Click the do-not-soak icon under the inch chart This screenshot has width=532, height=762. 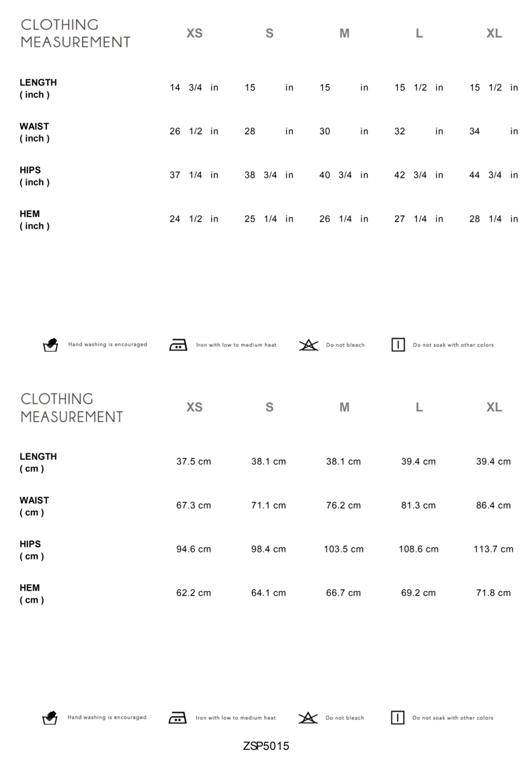pyautogui.click(x=398, y=345)
